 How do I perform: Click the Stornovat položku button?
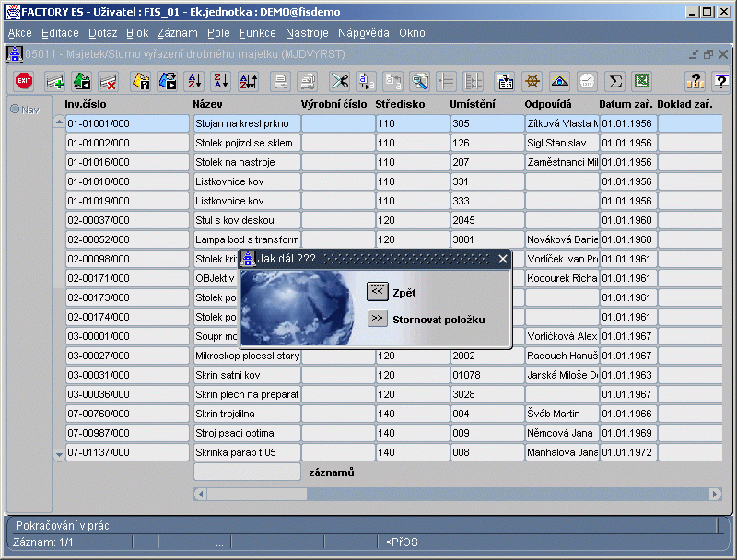coord(377,319)
